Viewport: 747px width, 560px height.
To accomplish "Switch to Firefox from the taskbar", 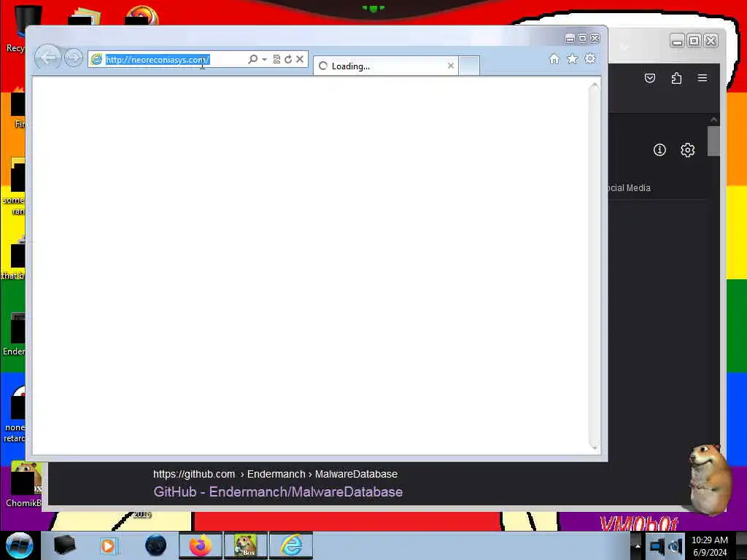I will click(200, 545).
